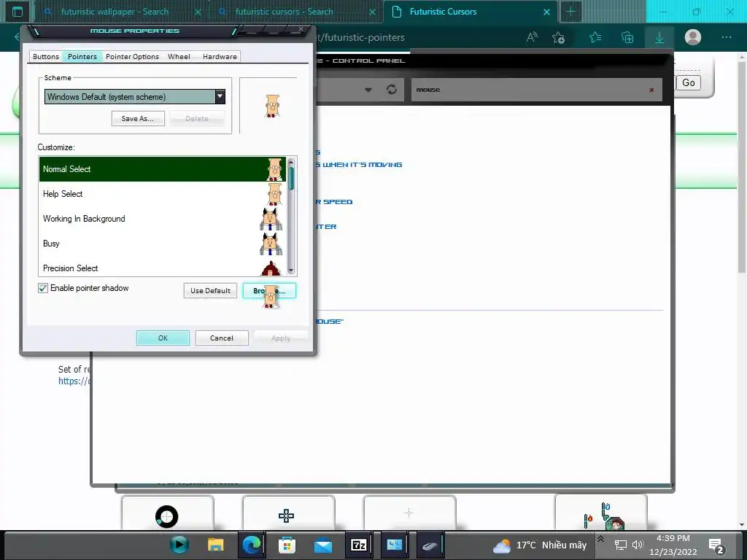Screen dimensions: 747x560
Task: Open Microsoft Edge from taskbar
Action: point(251,545)
